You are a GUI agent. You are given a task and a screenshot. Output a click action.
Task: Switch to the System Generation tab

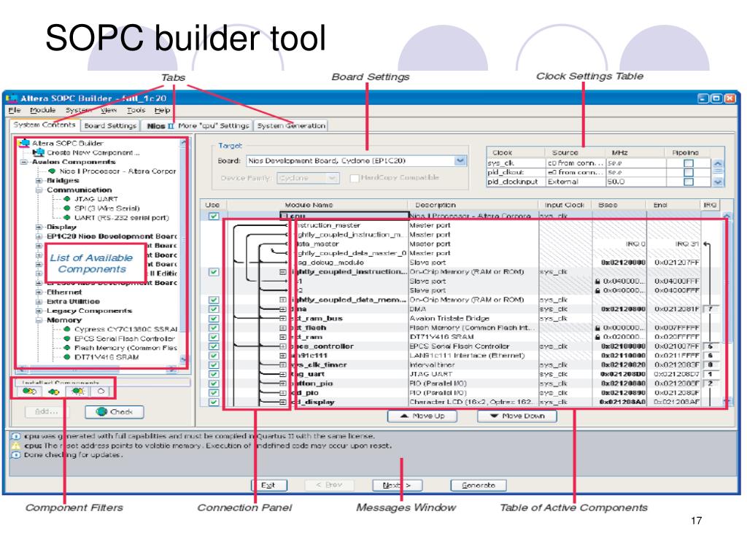coord(291,125)
